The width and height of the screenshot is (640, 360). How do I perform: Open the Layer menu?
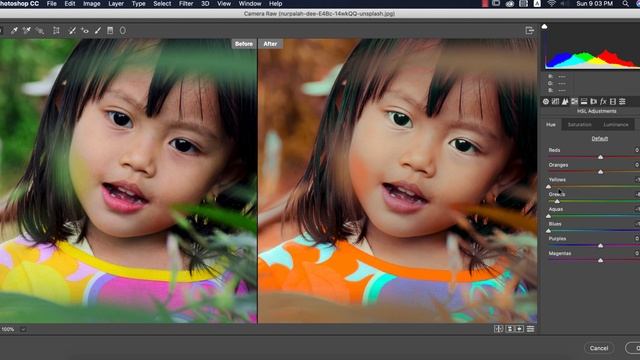116,4
